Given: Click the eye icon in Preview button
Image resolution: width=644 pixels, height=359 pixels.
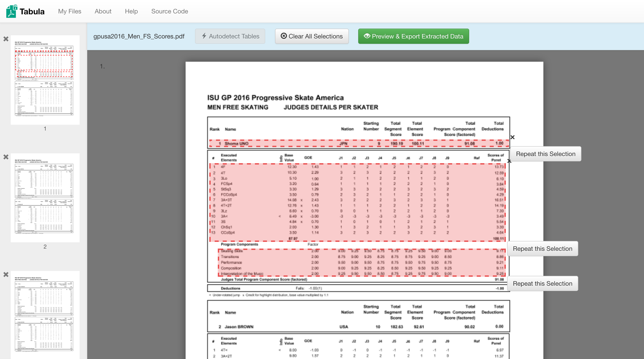Looking at the screenshot, I should click(367, 36).
